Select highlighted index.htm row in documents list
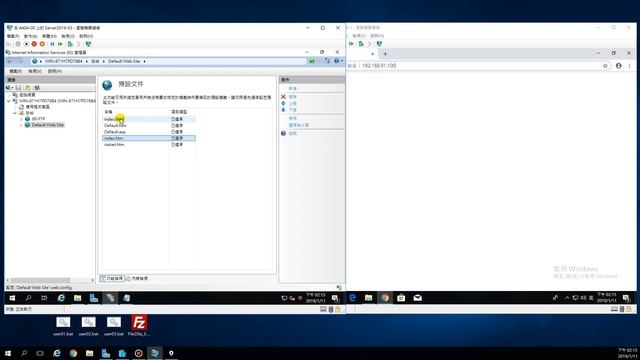Image resolution: width=640 pixels, height=360 pixels. 149,138
